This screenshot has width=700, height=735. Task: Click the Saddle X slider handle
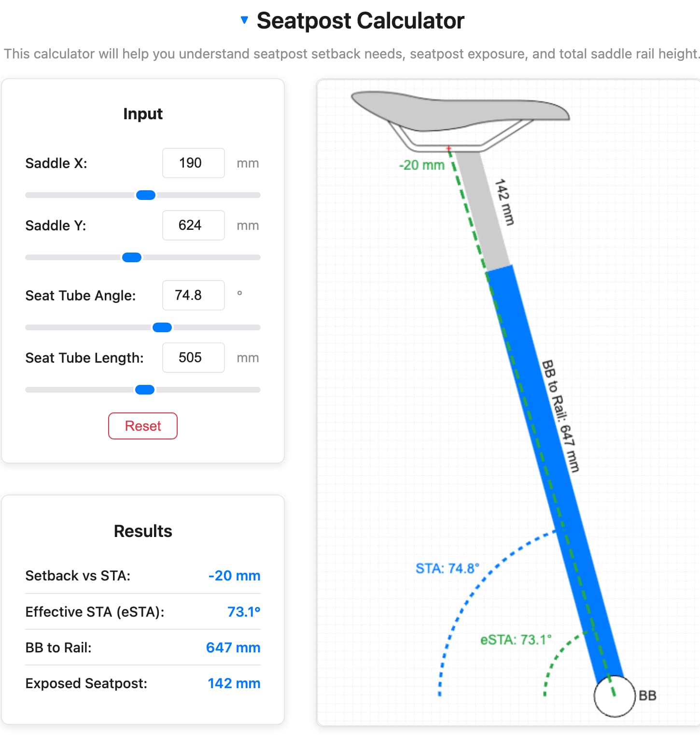tap(146, 195)
